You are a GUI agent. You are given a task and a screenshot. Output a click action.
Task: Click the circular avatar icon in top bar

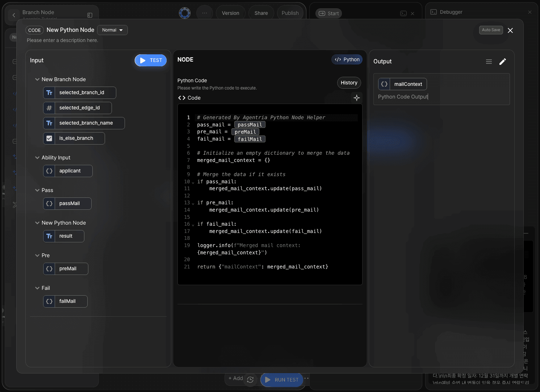click(185, 13)
